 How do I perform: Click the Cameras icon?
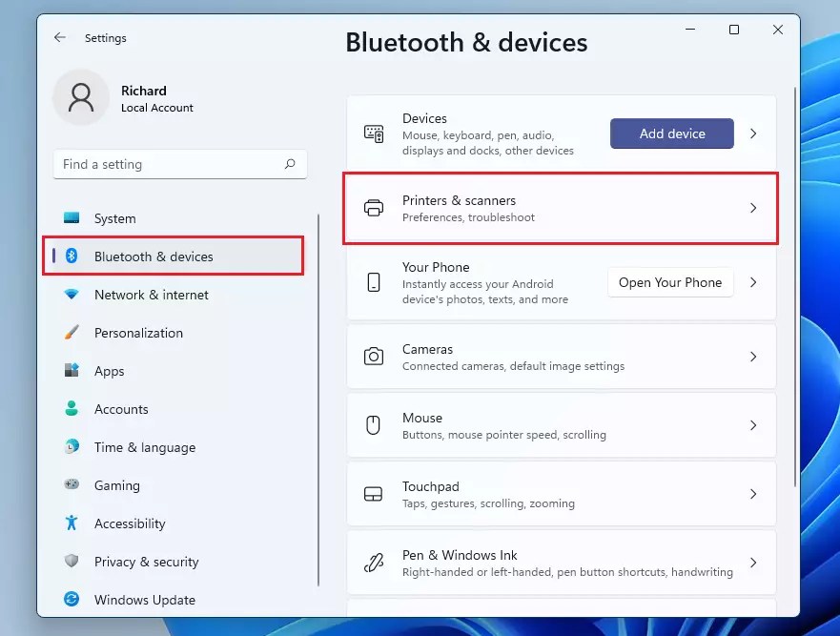tap(373, 357)
